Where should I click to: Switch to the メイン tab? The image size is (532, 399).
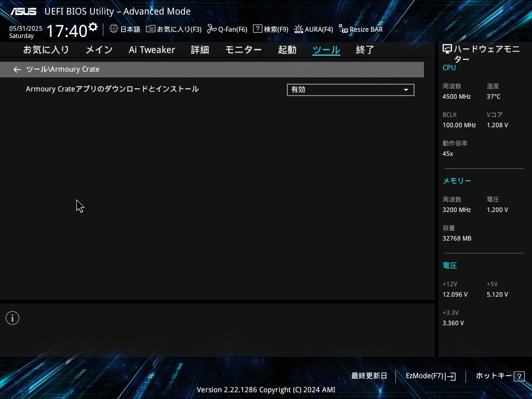pyautogui.click(x=99, y=50)
